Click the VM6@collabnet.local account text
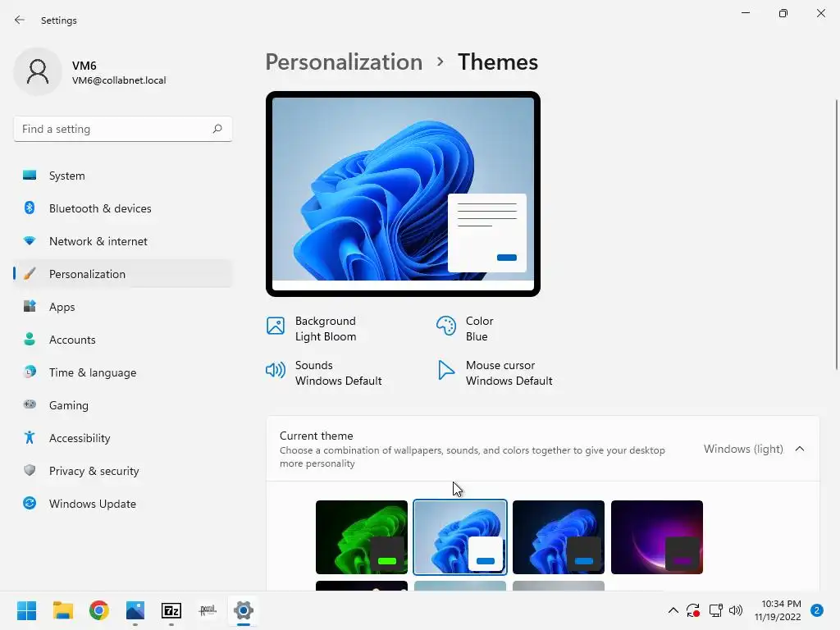Image resolution: width=840 pixels, height=630 pixels. pyautogui.click(x=119, y=80)
